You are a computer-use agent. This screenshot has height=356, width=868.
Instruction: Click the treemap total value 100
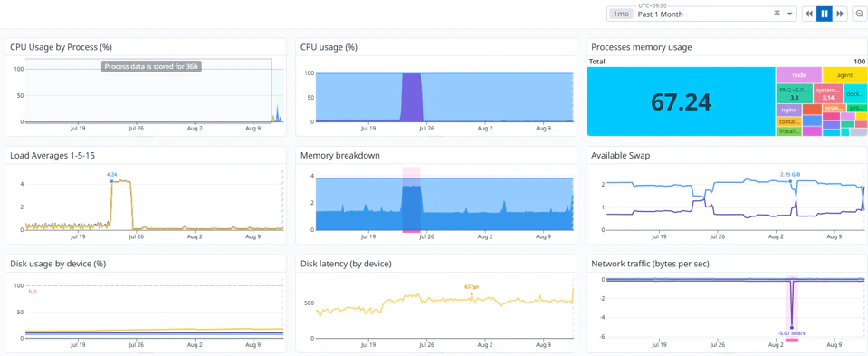pos(860,61)
